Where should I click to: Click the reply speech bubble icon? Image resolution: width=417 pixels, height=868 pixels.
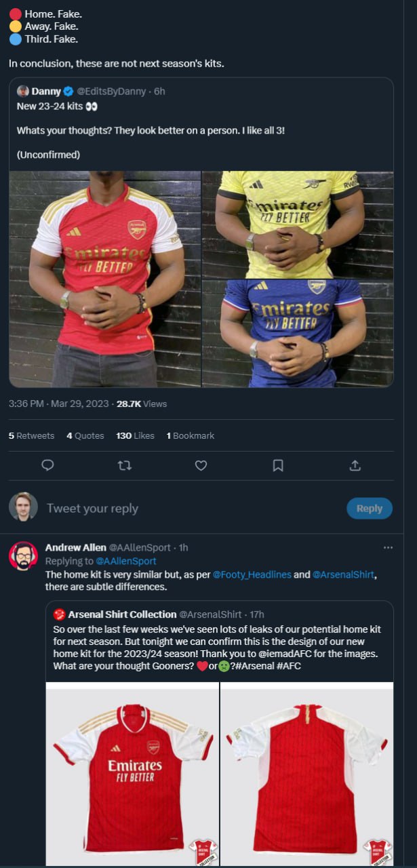(x=47, y=465)
